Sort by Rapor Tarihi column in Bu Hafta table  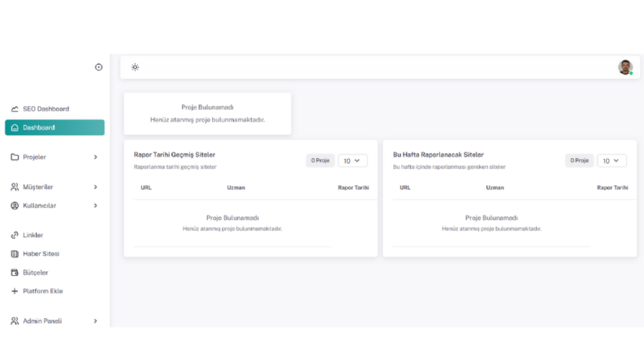[612, 187]
